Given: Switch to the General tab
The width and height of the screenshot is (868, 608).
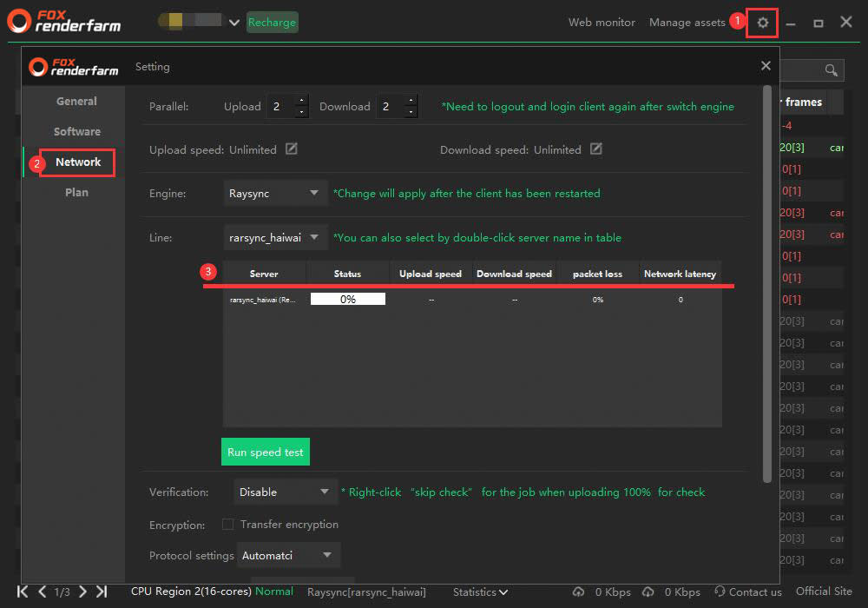Looking at the screenshot, I should click(x=76, y=102).
